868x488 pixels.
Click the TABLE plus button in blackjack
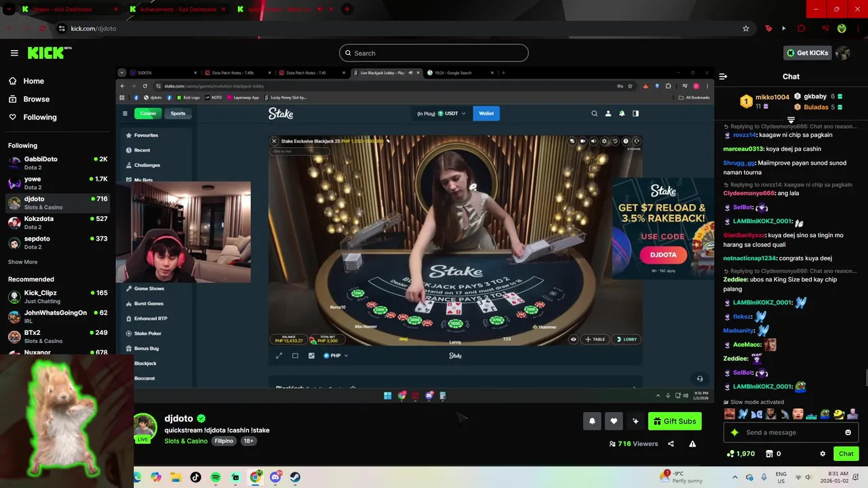pyautogui.click(x=595, y=339)
